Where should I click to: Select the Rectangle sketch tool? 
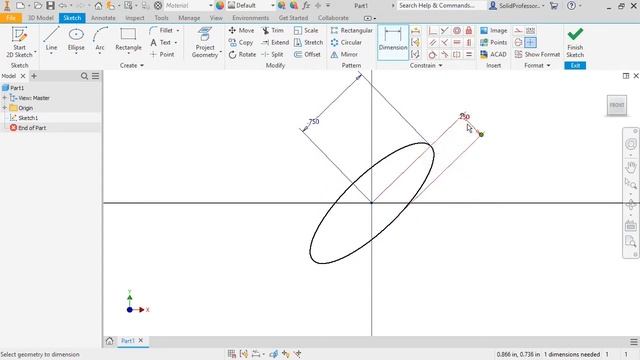pyautogui.click(x=128, y=39)
